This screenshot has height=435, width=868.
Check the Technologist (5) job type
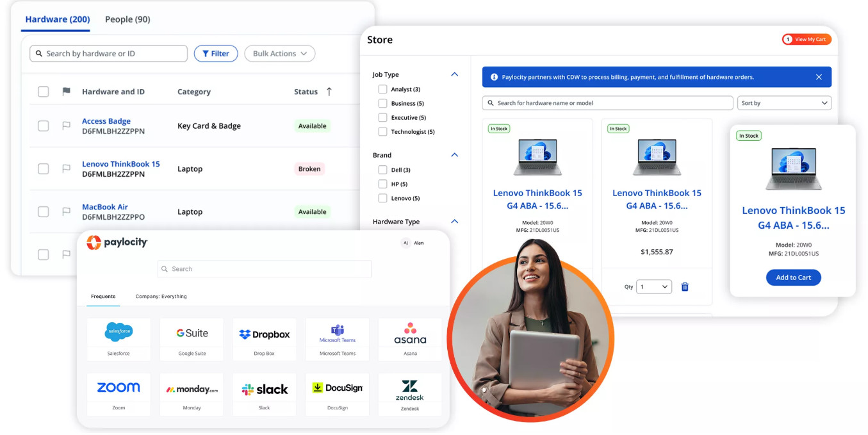point(382,131)
